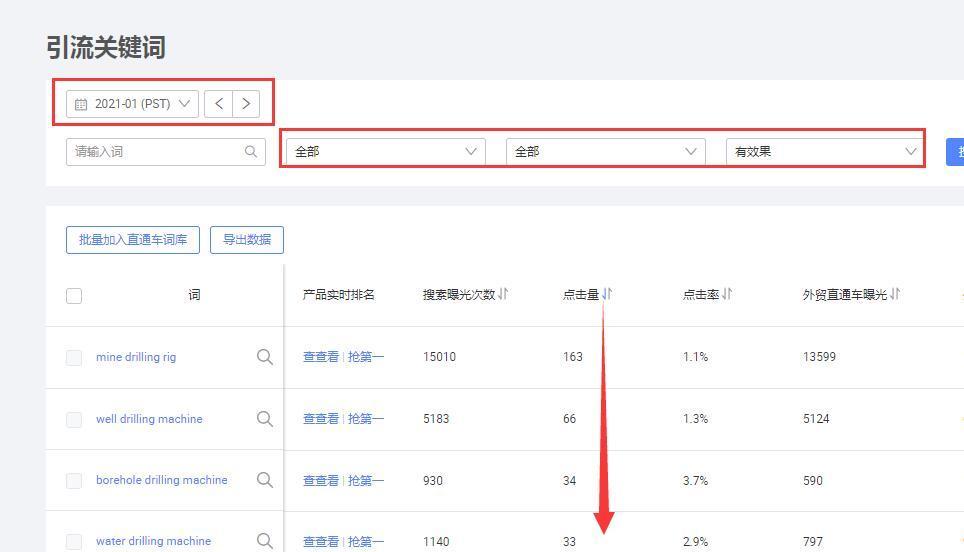Click click-through rate 3.7%
Image resolution: width=964 pixels, height=552 pixels.
coord(695,481)
